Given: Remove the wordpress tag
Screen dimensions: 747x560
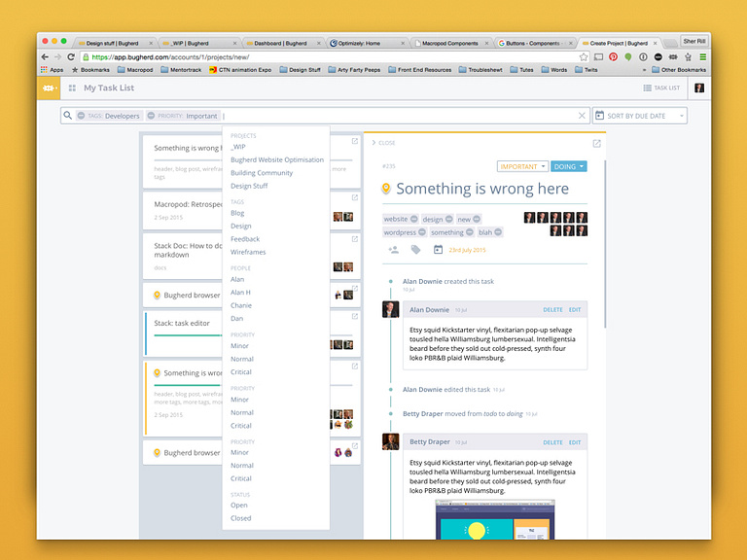Looking at the screenshot, I should coord(422,232).
